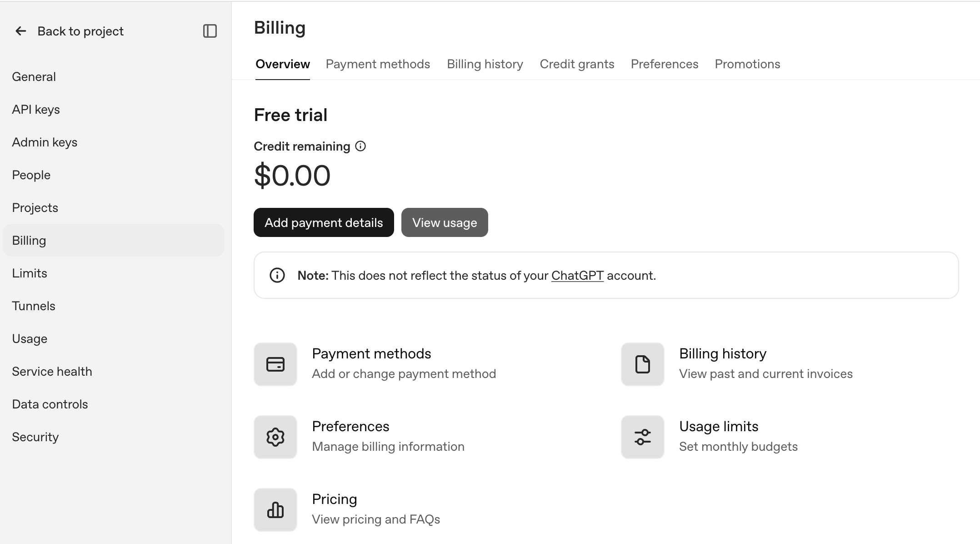Open Limits in the sidebar

[x=114, y=273]
